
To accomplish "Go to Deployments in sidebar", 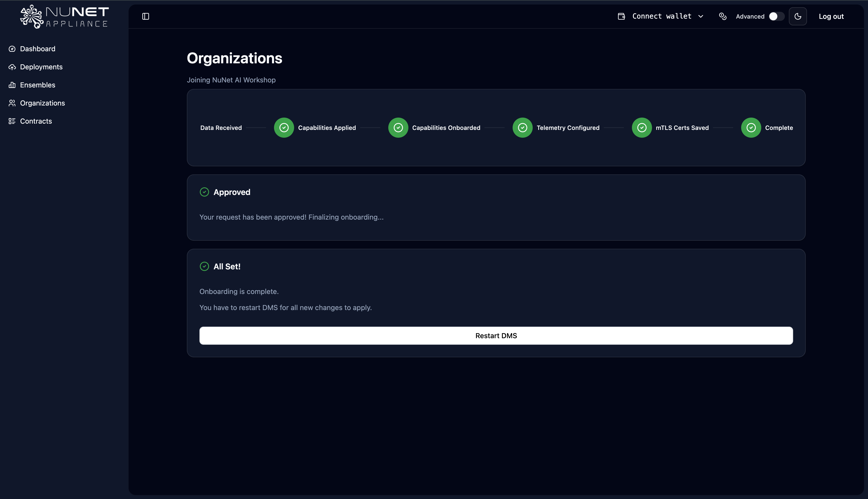I will pos(41,67).
